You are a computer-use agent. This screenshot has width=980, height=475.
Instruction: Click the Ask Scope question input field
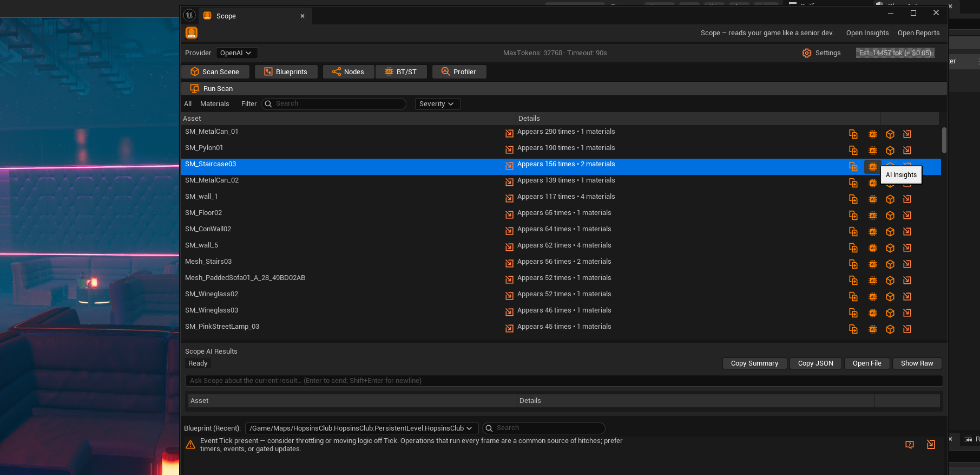click(563, 381)
